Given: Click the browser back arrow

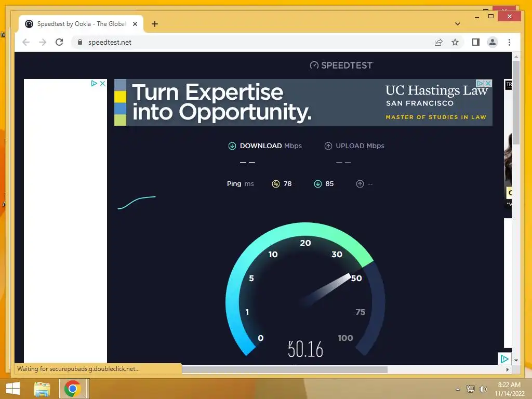Looking at the screenshot, I should click(26, 42).
